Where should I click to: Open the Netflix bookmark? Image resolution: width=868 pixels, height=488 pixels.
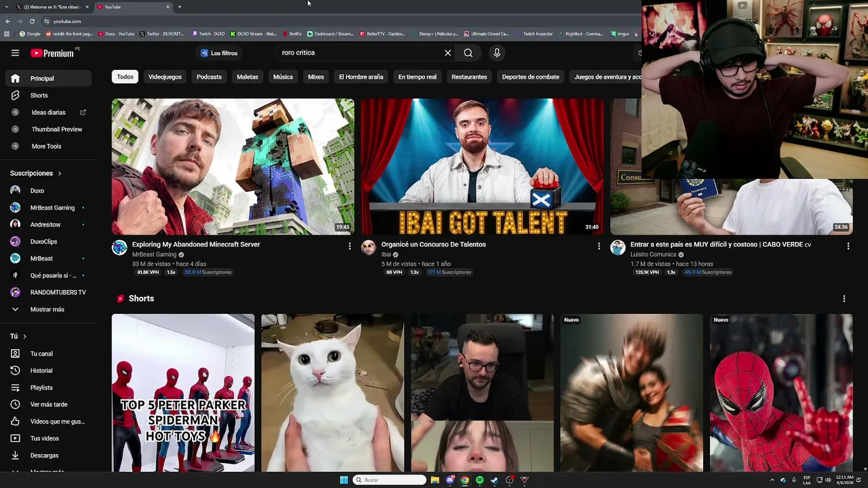point(292,33)
